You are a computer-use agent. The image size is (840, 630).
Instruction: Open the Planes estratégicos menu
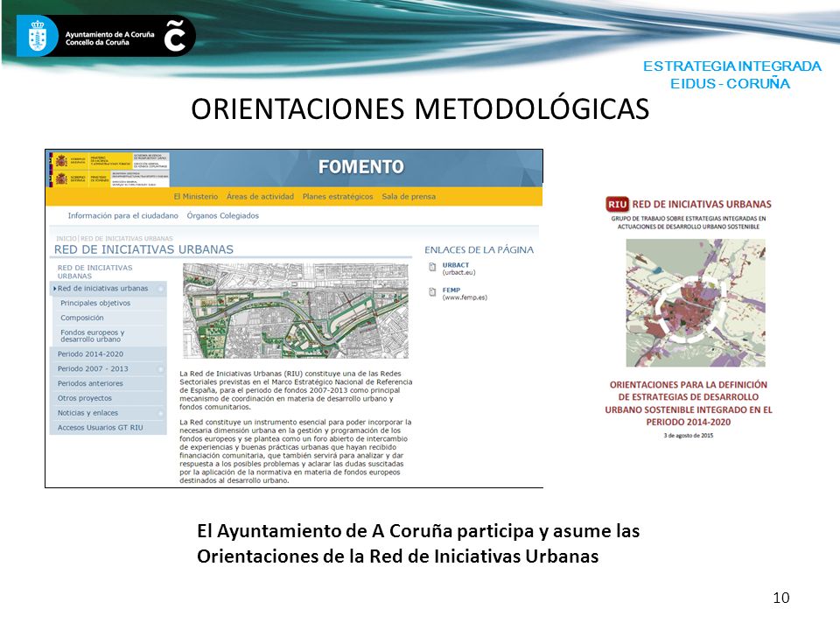[338, 197]
